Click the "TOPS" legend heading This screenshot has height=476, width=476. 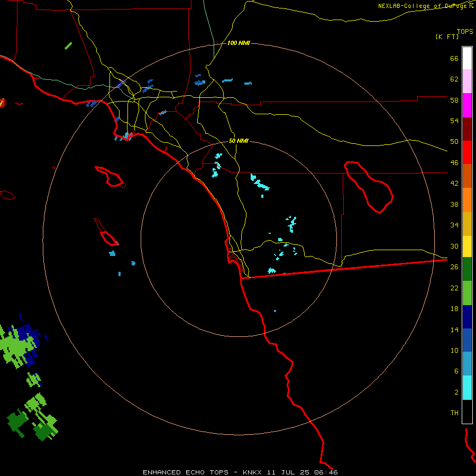(x=465, y=32)
